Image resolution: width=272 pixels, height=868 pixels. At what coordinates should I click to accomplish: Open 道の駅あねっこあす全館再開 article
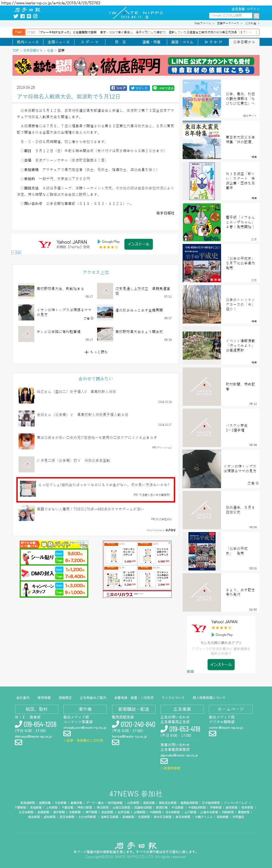[139, 310]
